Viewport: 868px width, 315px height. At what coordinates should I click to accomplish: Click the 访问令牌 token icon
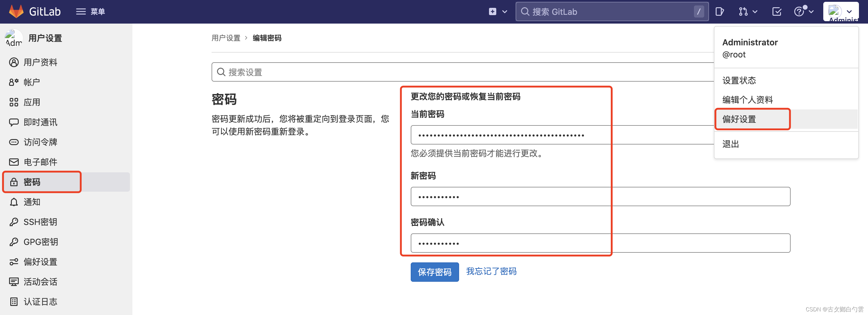[x=14, y=142]
